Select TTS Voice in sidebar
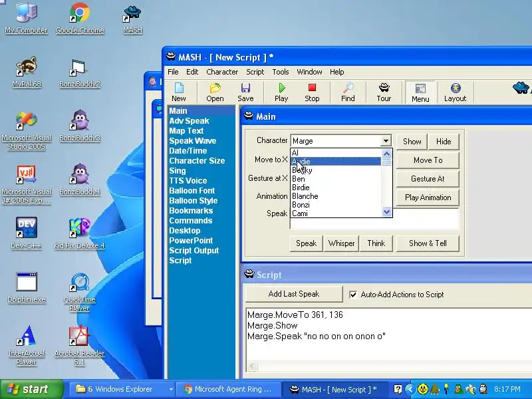This screenshot has width=532, height=399. pos(188,180)
